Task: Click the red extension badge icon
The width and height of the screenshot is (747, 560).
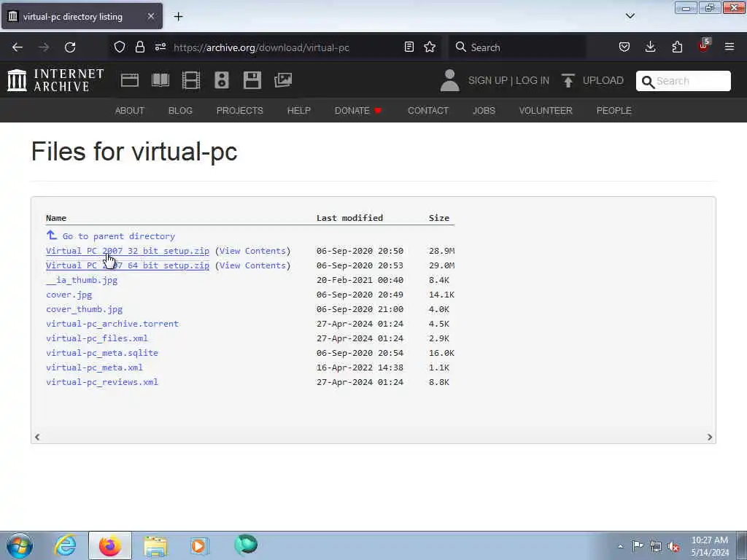Action: (704, 46)
